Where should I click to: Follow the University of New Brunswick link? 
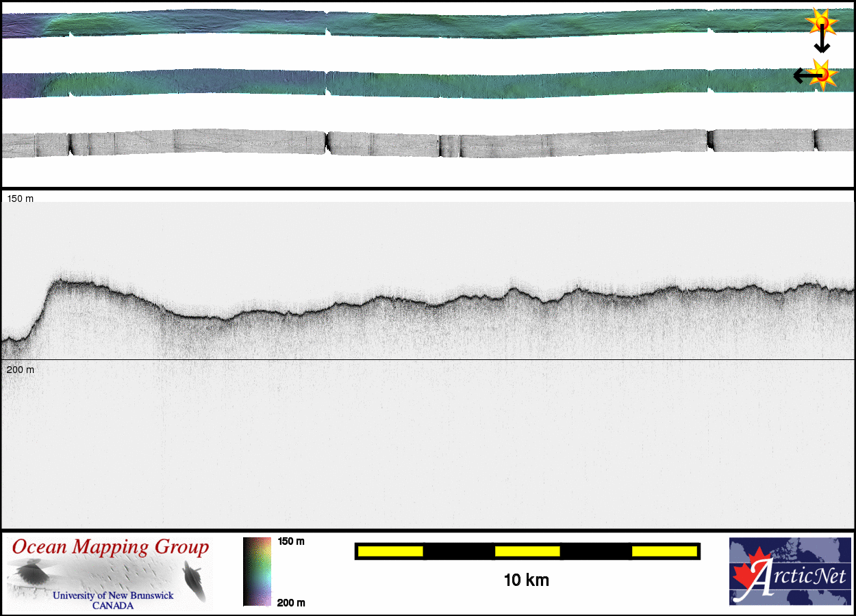[x=113, y=595]
